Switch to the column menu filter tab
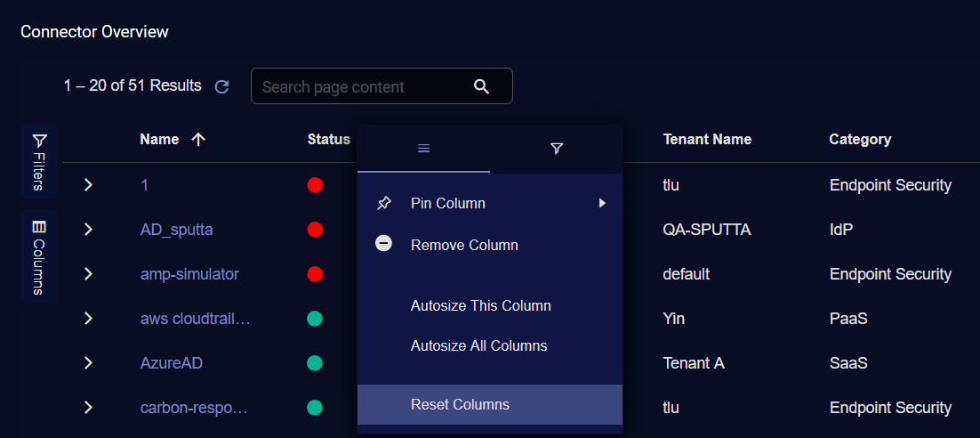The width and height of the screenshot is (980, 438). (557, 148)
